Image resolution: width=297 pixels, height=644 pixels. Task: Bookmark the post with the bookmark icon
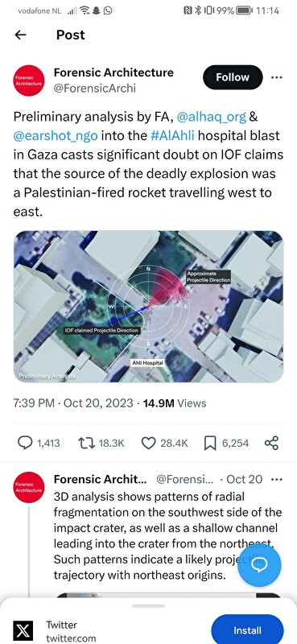coord(210,443)
